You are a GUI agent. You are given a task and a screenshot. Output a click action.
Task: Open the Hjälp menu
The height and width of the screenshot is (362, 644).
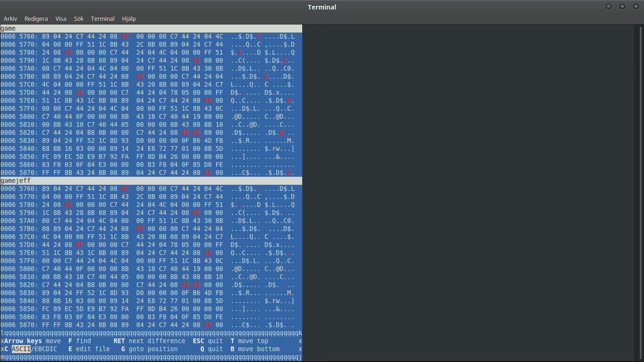[x=129, y=19]
